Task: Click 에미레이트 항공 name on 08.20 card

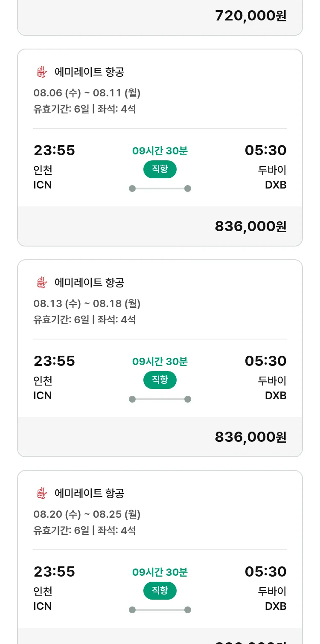Action: tap(89, 493)
